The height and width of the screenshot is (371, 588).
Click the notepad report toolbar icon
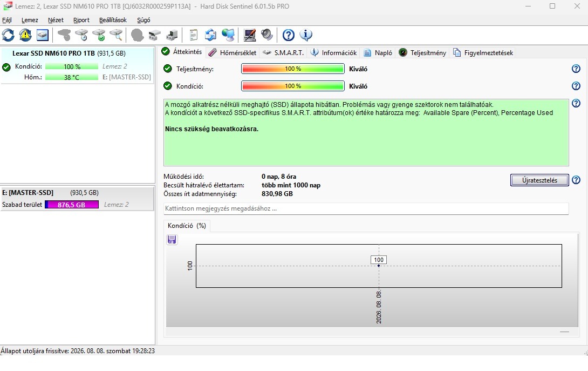194,35
